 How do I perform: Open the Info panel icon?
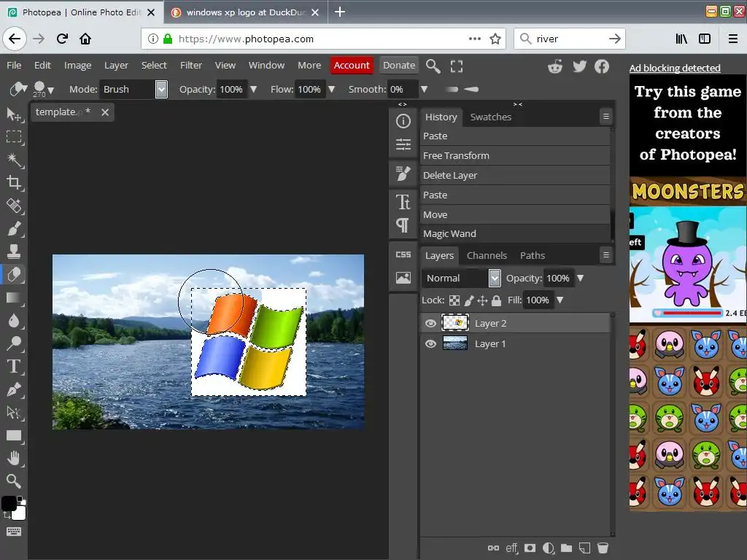(403, 121)
